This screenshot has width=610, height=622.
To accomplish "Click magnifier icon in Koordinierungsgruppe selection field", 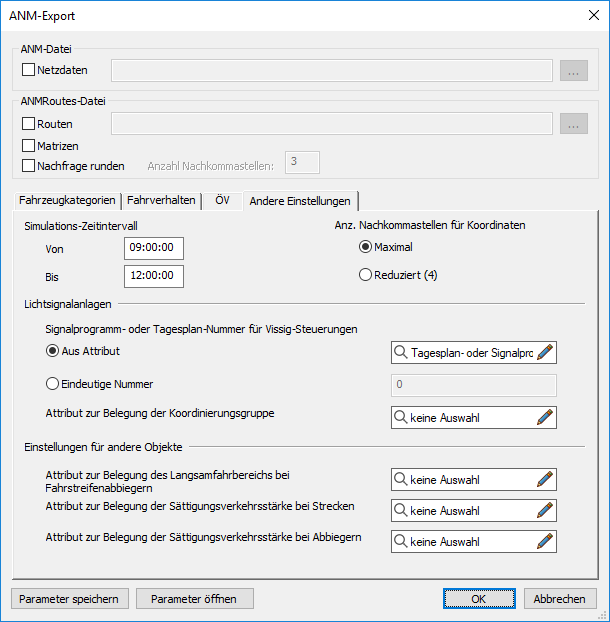I will (x=401, y=418).
